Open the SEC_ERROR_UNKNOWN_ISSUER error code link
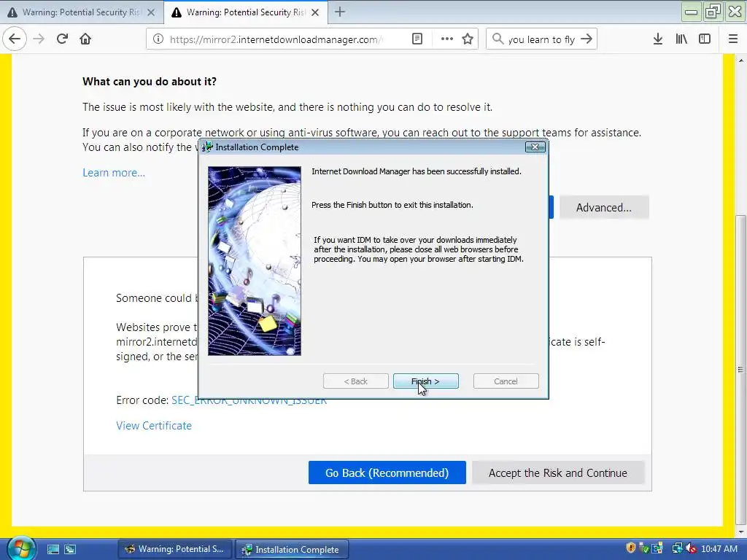The height and width of the screenshot is (560, 747). pos(249,400)
